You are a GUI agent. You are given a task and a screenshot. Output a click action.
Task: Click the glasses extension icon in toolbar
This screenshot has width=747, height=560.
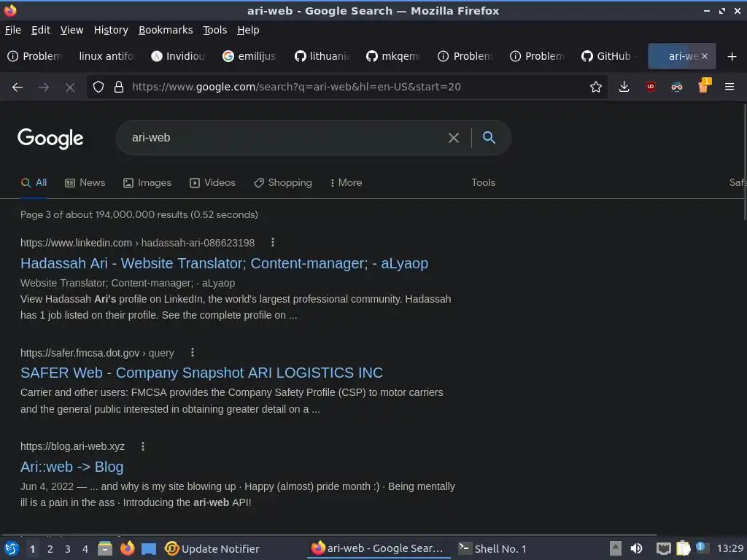coord(676,87)
